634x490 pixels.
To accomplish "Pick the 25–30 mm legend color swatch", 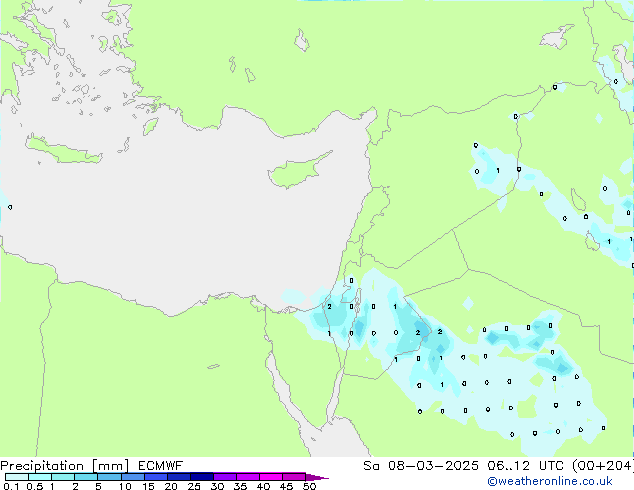I will [x=201, y=477].
